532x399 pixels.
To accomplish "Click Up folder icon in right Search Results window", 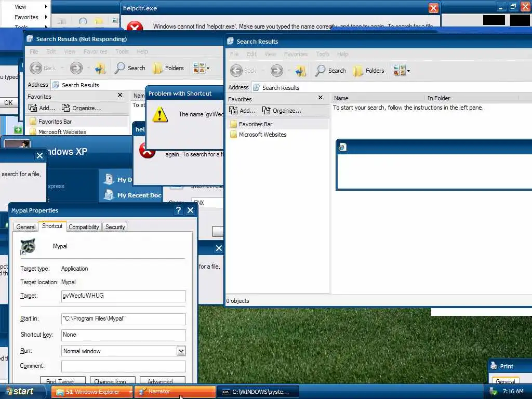I will (301, 71).
